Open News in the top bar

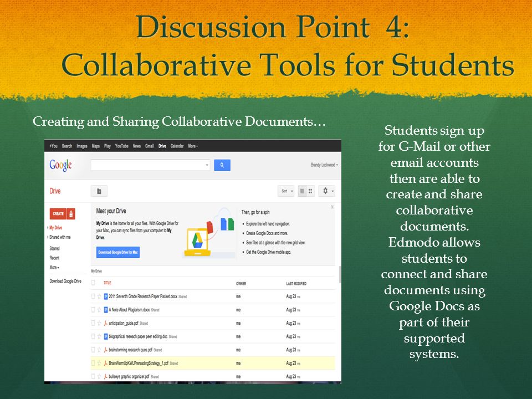coord(137,146)
